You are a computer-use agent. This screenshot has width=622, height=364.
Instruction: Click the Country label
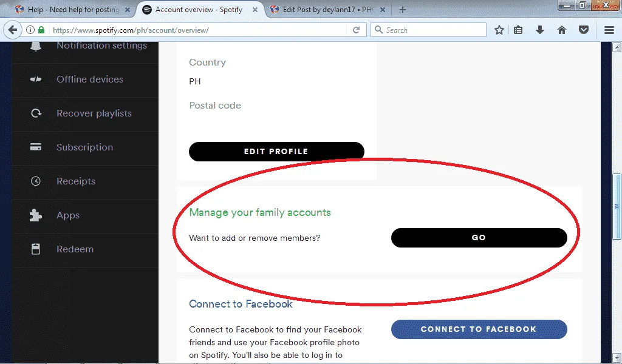point(208,62)
